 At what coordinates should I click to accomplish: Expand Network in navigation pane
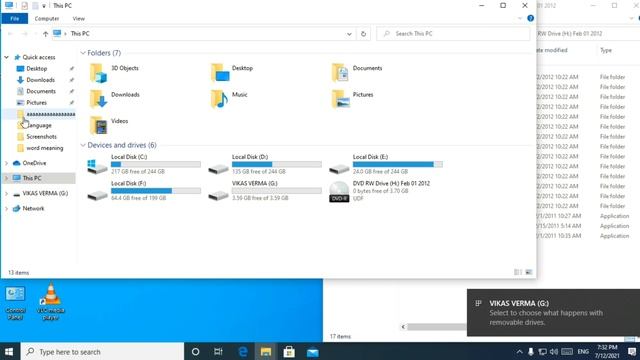click(x=7, y=209)
